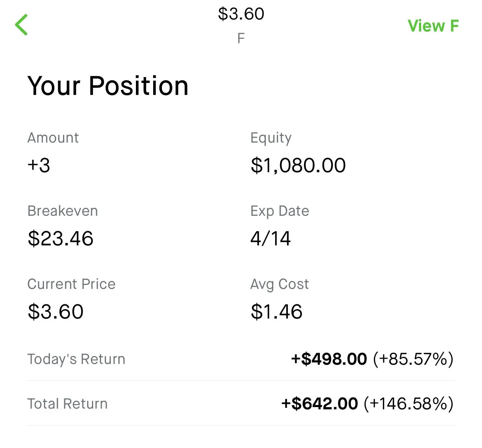Click the Breakeven label
This screenshot has width=482, height=448.
point(62,211)
